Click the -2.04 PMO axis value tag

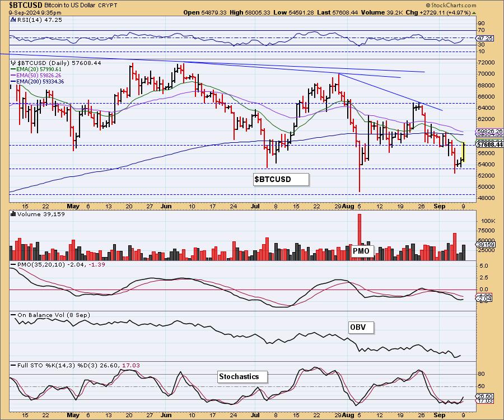[x=485, y=299]
